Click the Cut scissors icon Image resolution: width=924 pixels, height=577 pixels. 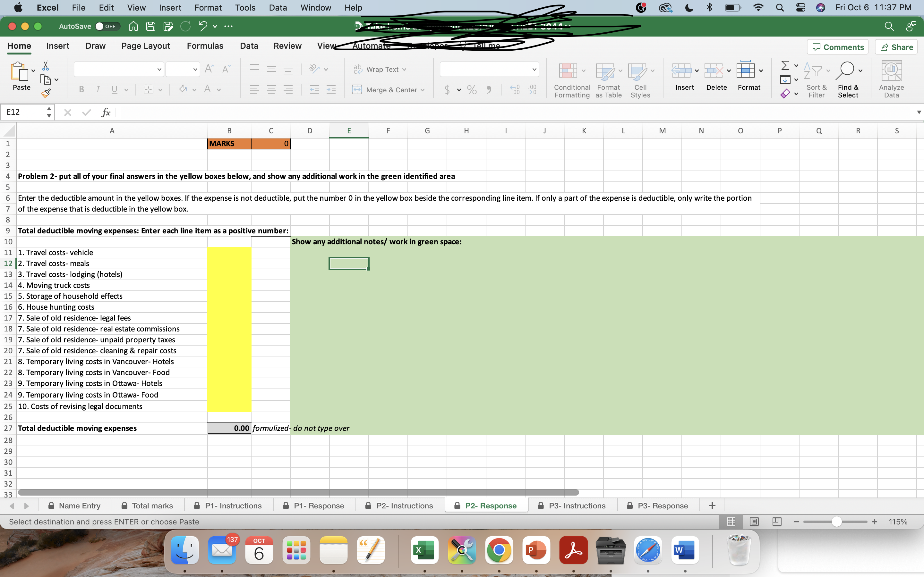pyautogui.click(x=46, y=66)
